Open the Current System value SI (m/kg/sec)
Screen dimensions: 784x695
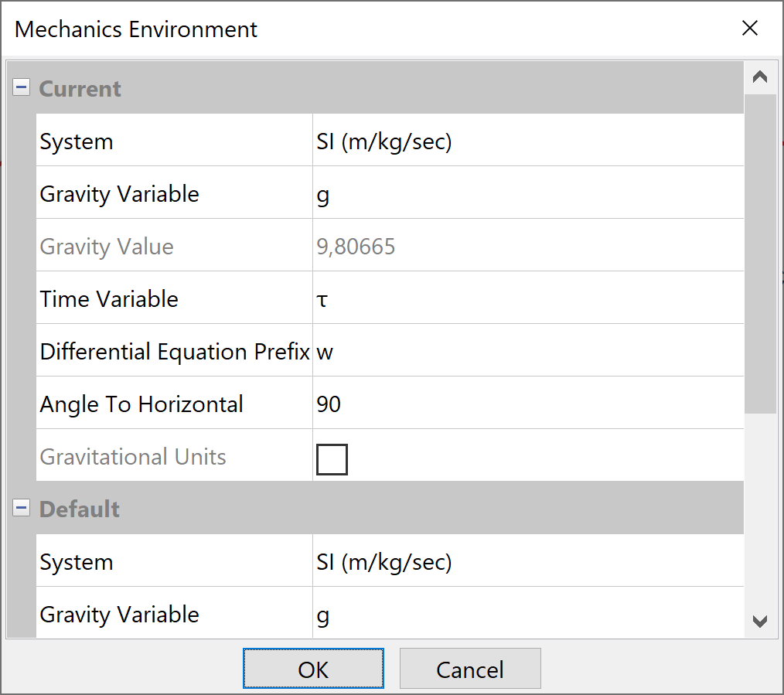click(x=527, y=141)
